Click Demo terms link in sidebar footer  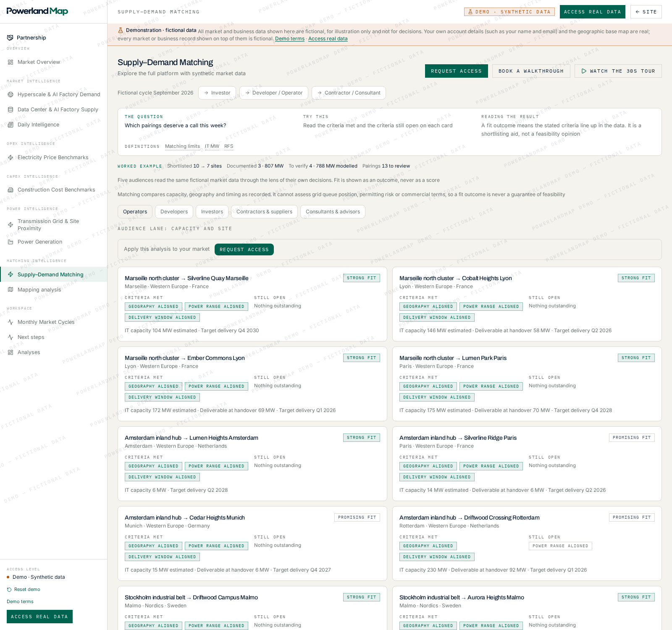click(x=20, y=601)
